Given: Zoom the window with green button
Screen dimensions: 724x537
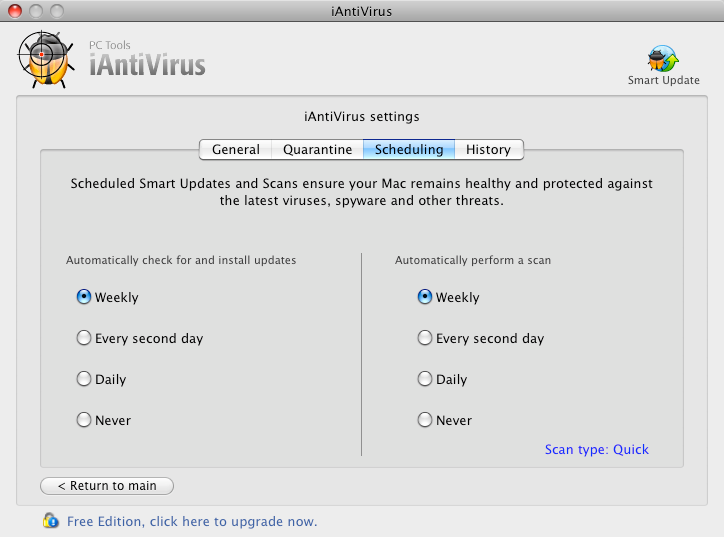Looking at the screenshot, I should tap(55, 11).
